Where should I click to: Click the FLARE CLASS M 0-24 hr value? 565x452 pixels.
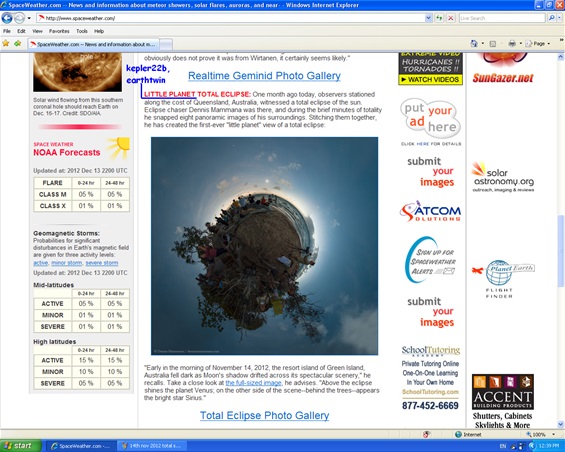point(86,194)
